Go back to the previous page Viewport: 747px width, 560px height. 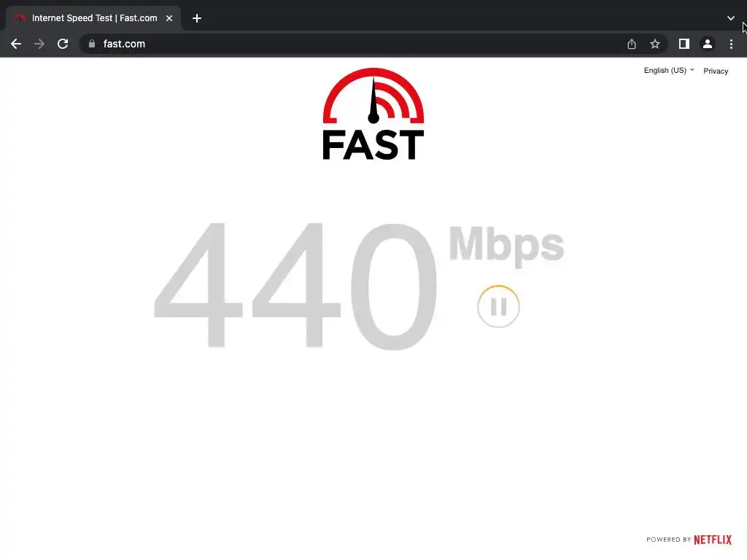16,44
